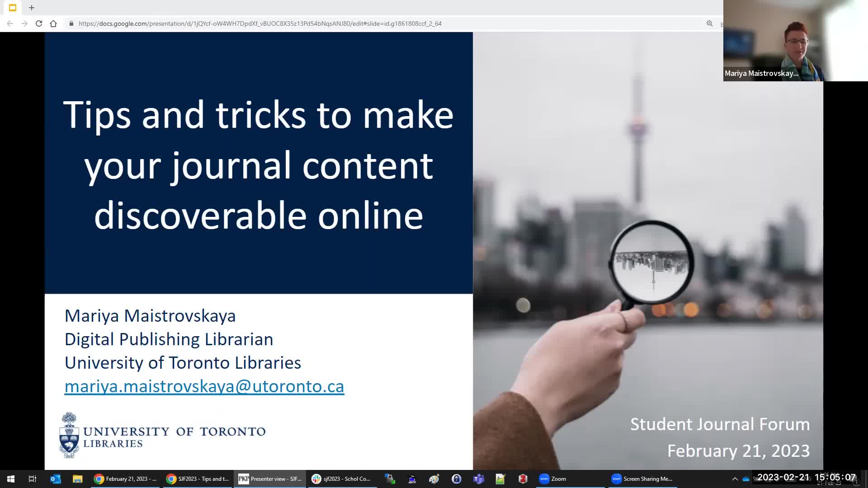Open the laptop remote taskbar icon

[412, 479]
